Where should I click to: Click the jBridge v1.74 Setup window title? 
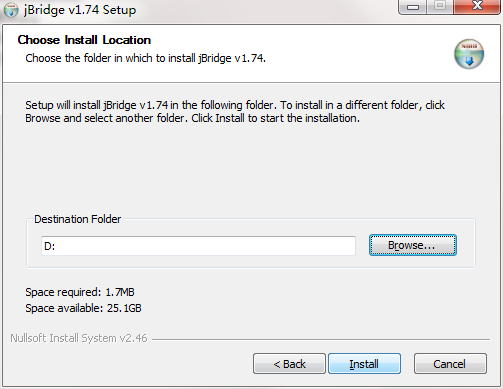pyautogui.click(x=80, y=10)
